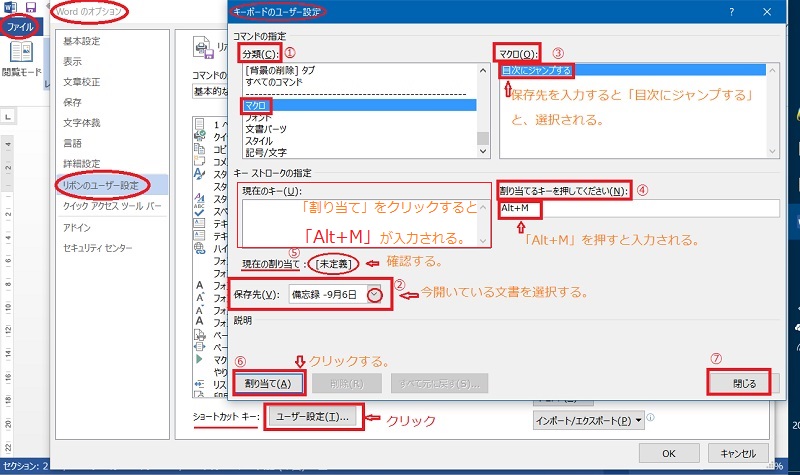The height and width of the screenshot is (475, 800).
Task: Click macro list scroll down arrow
Action: (772, 152)
